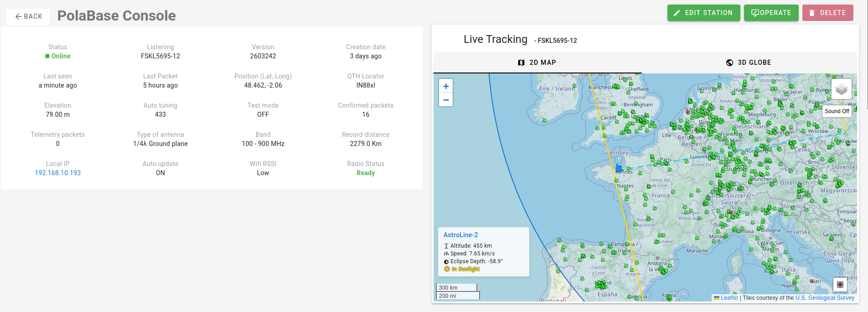The image size is (868, 312).
Task: Click the green station marker at Palma
Action: click(x=670, y=297)
